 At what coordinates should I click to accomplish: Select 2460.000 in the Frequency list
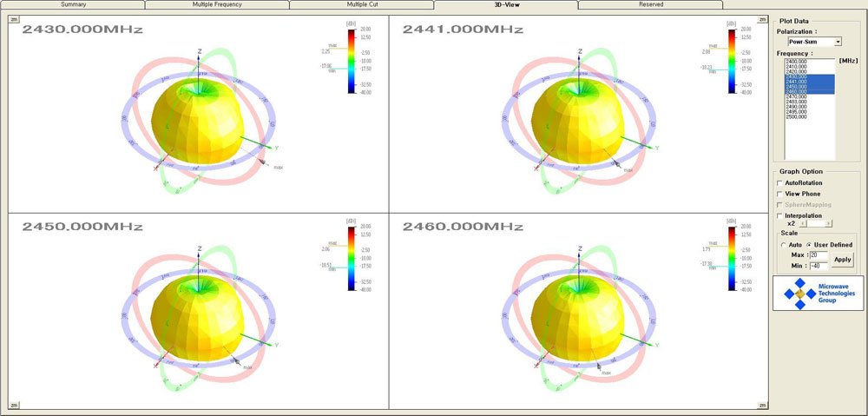[x=811, y=91]
